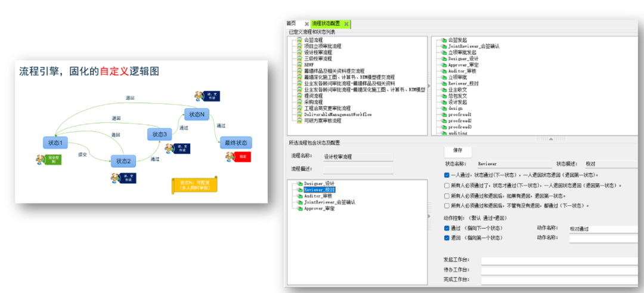Check 所有人必须通过了，状态才通过 checkbox
The width and height of the screenshot is (644, 293).
pyautogui.click(x=447, y=186)
